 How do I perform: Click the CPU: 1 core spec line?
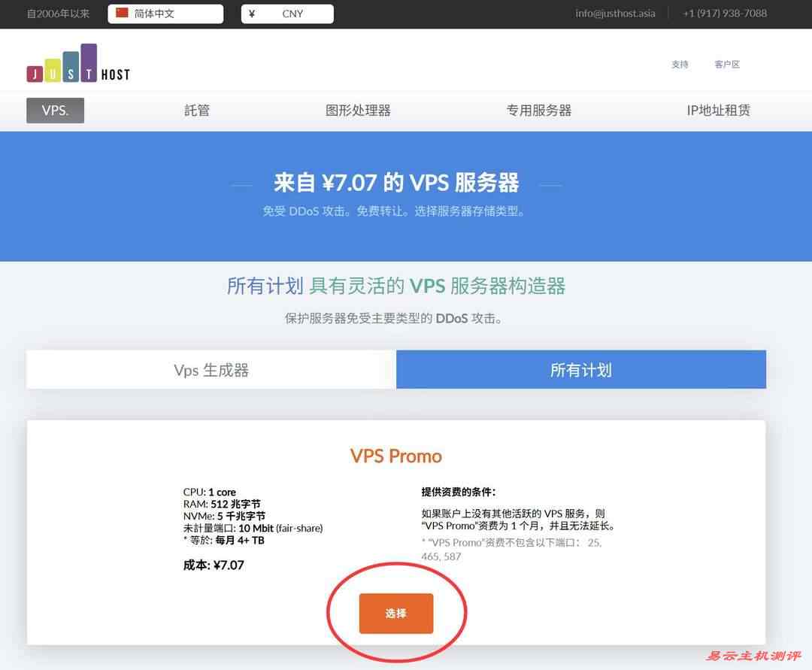click(x=209, y=492)
